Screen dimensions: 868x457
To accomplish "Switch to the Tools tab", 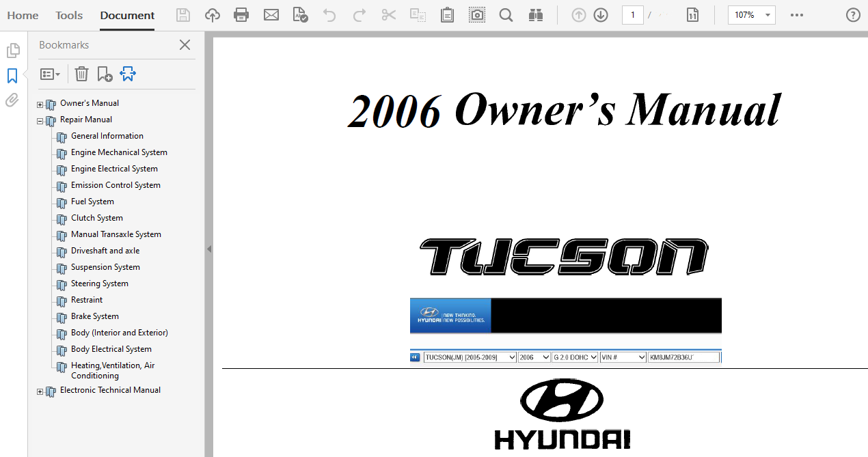I will pos(69,15).
